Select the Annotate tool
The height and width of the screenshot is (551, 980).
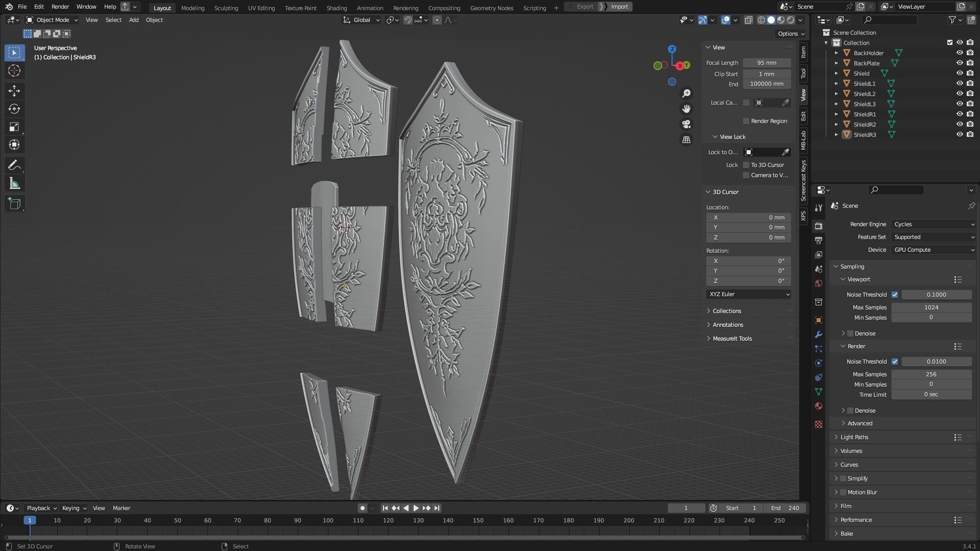pos(14,165)
